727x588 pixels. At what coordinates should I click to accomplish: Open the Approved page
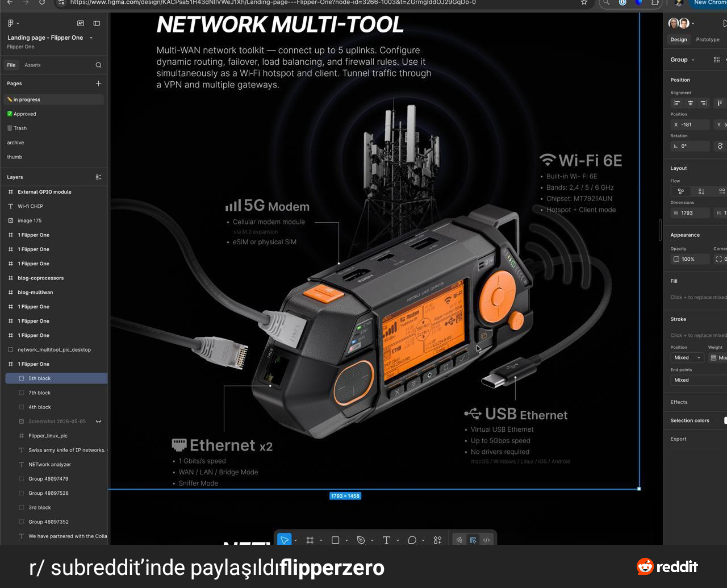(x=54, y=114)
